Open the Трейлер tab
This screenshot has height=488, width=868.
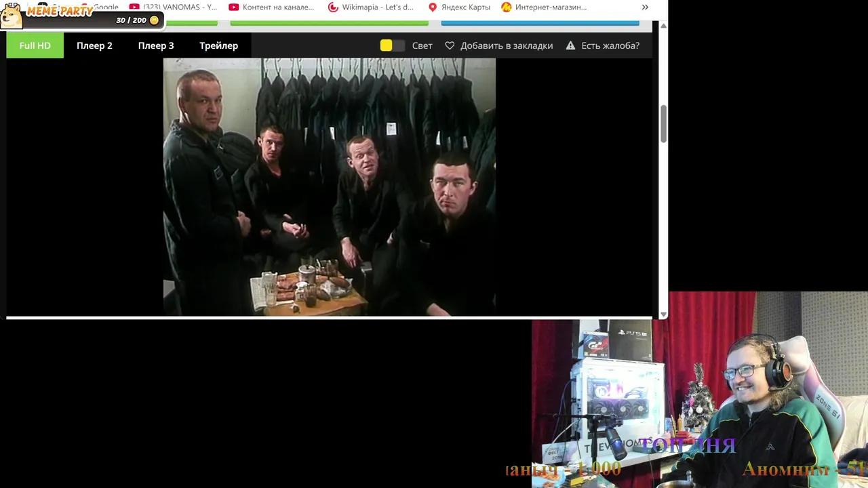tap(218, 45)
